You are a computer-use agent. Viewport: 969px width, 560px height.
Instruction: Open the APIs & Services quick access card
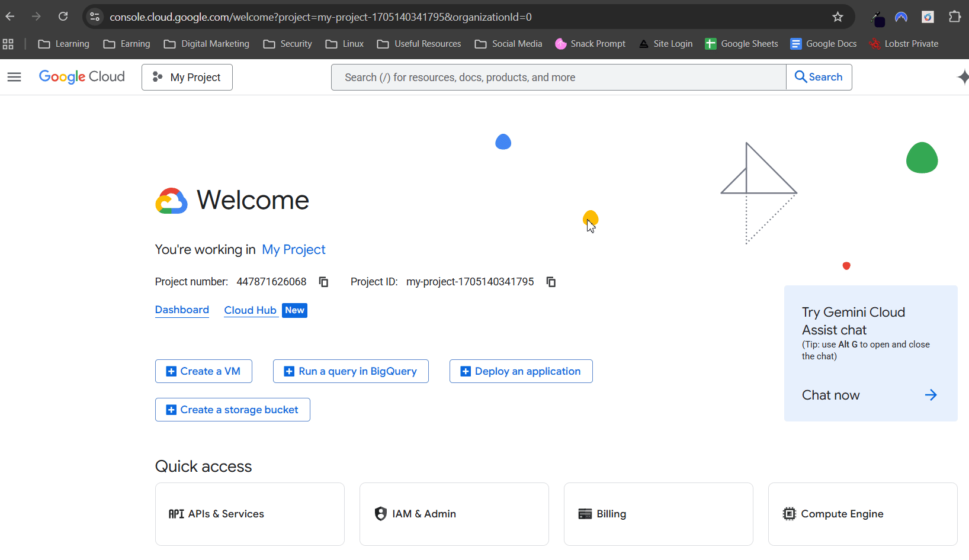(249, 514)
